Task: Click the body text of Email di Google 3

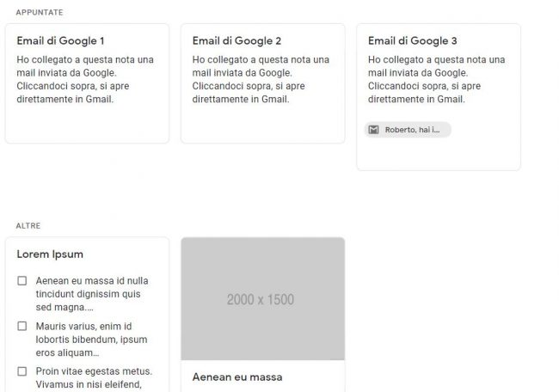Action: click(436, 79)
